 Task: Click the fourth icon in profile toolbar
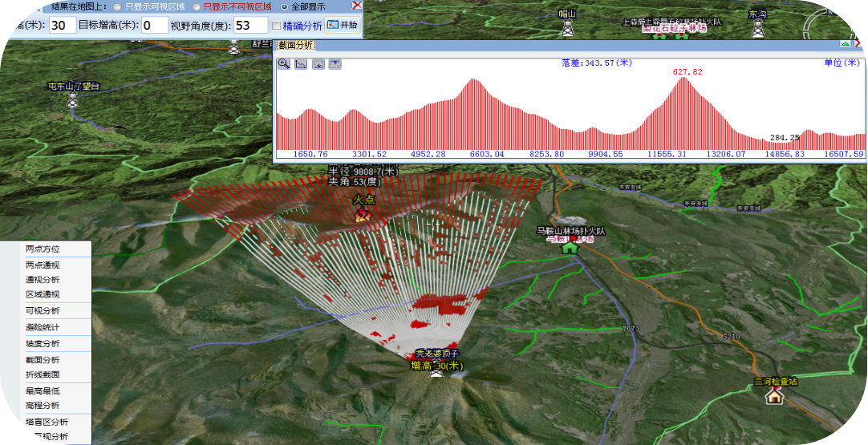335,64
